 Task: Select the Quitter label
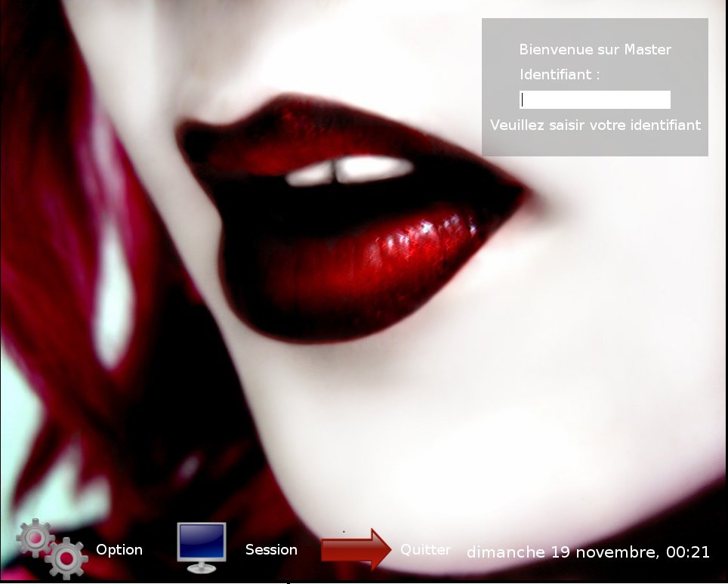click(x=425, y=549)
